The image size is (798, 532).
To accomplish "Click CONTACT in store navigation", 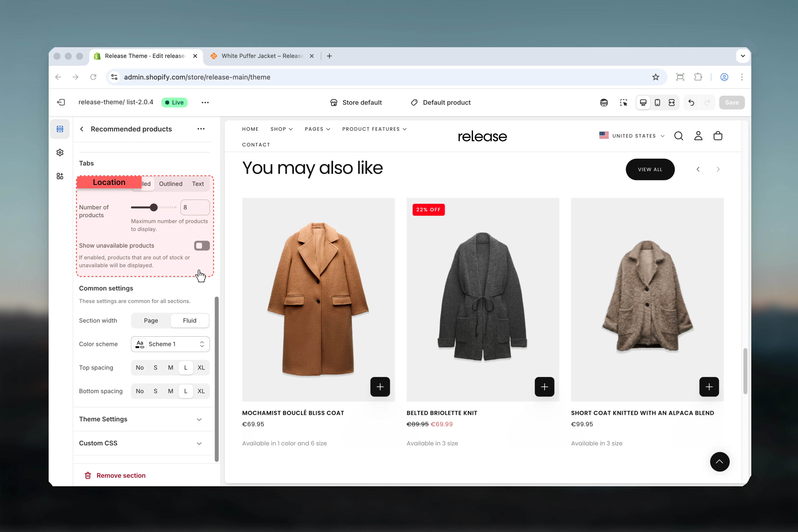I will point(256,145).
